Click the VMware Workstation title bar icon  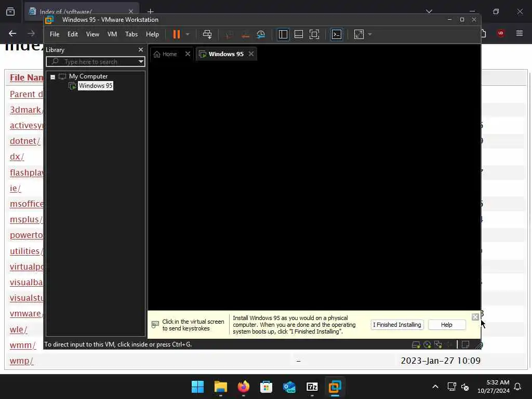point(49,20)
